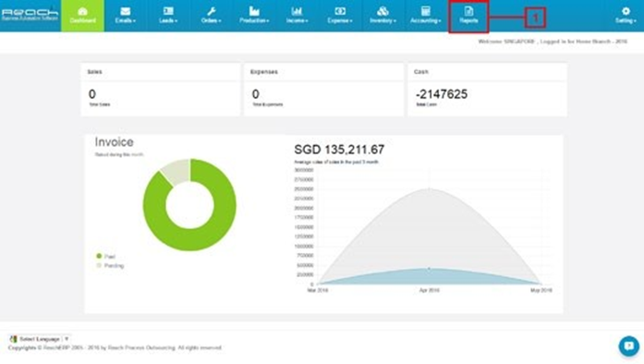
Task: Open the Accounting calculator menu
Action: 426,16
